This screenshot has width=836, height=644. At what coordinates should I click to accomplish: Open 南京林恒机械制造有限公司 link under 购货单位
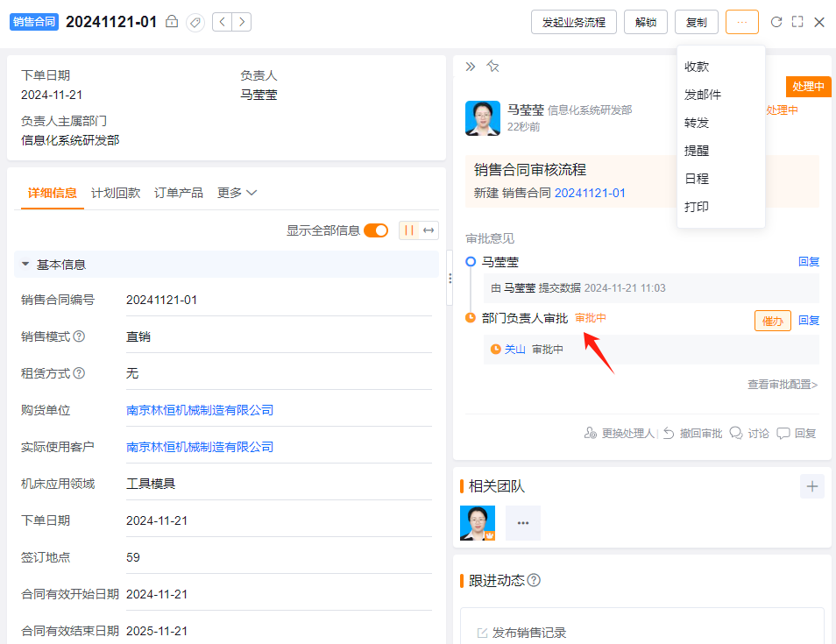pyautogui.click(x=200, y=410)
